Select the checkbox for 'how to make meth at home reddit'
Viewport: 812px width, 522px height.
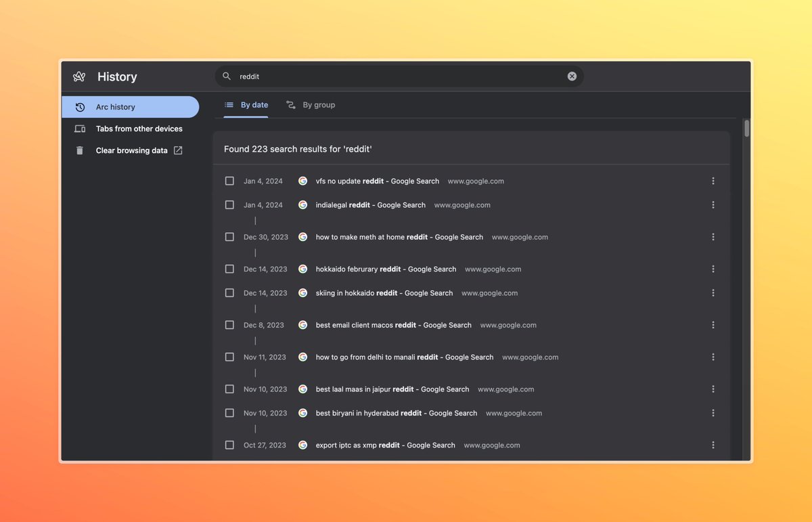pos(229,237)
